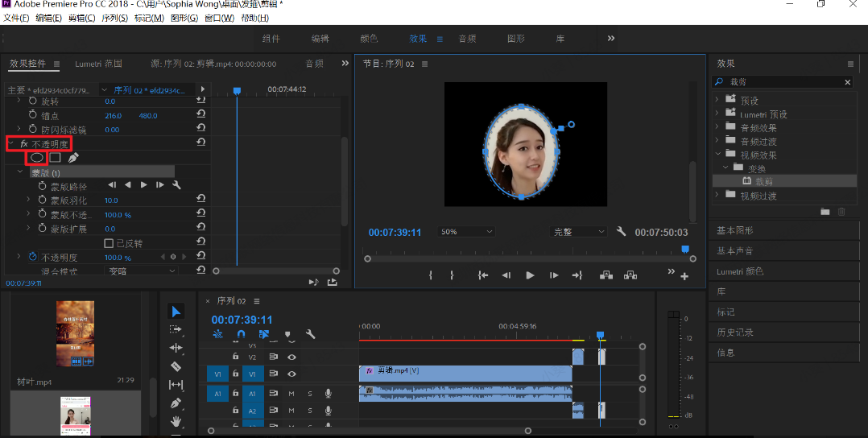Toggle V1 track output eye icon
The height and width of the screenshot is (438, 868).
coord(291,374)
